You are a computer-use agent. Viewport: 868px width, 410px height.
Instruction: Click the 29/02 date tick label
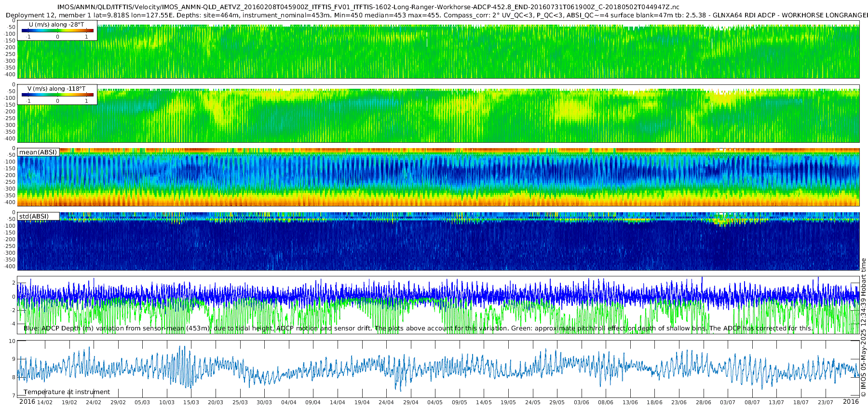point(118,402)
